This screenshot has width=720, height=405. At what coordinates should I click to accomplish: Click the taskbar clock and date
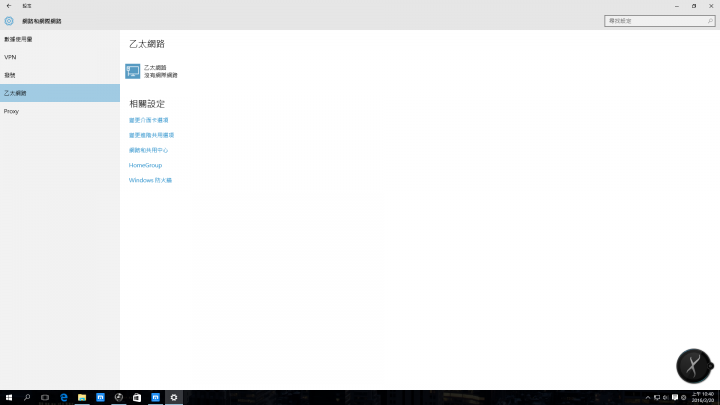tap(703, 398)
